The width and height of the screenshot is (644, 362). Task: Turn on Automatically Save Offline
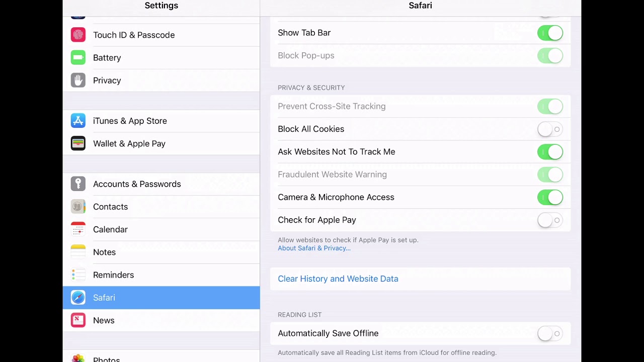click(550, 333)
